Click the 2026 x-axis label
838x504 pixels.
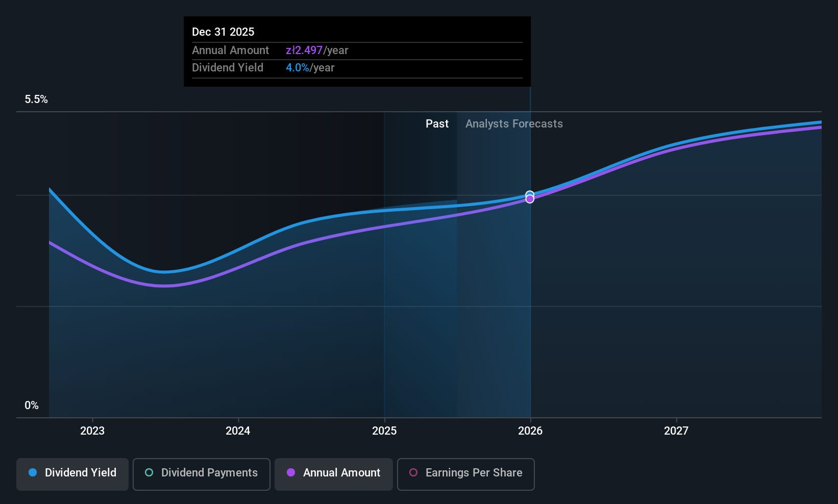530,431
